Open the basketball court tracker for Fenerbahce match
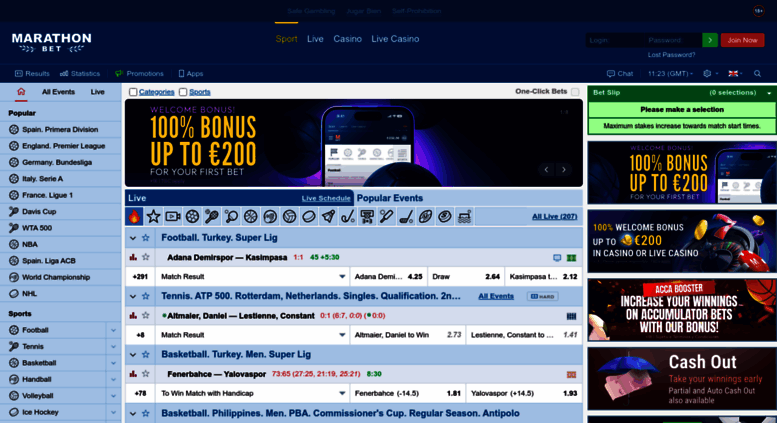The width and height of the screenshot is (777, 423). pyautogui.click(x=571, y=374)
